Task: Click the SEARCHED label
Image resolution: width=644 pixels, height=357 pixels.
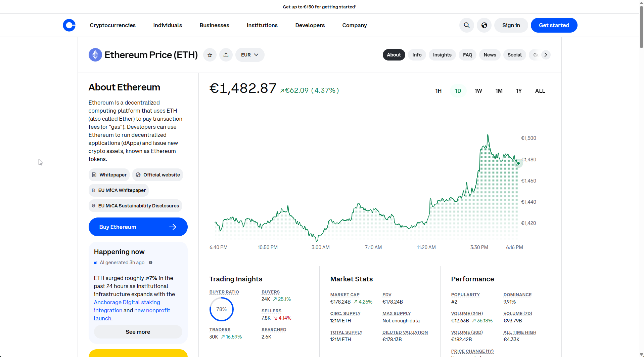Action: [x=274, y=330]
